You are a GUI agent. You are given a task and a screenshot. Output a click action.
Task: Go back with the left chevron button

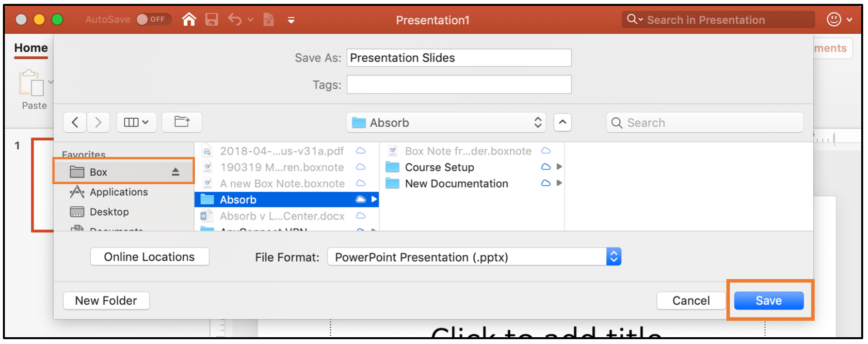tap(75, 122)
